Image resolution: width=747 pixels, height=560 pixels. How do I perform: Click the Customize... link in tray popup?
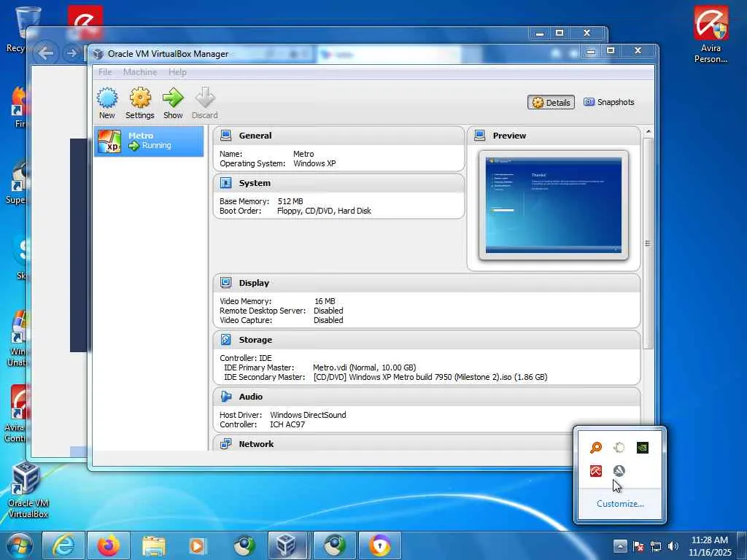coord(620,504)
